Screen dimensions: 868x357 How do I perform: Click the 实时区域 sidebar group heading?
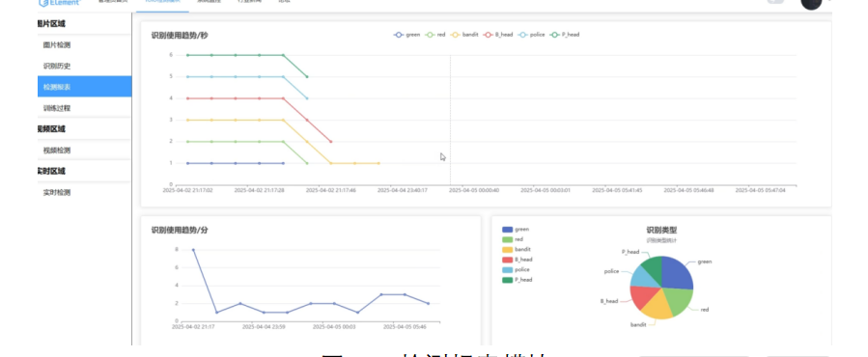50,171
